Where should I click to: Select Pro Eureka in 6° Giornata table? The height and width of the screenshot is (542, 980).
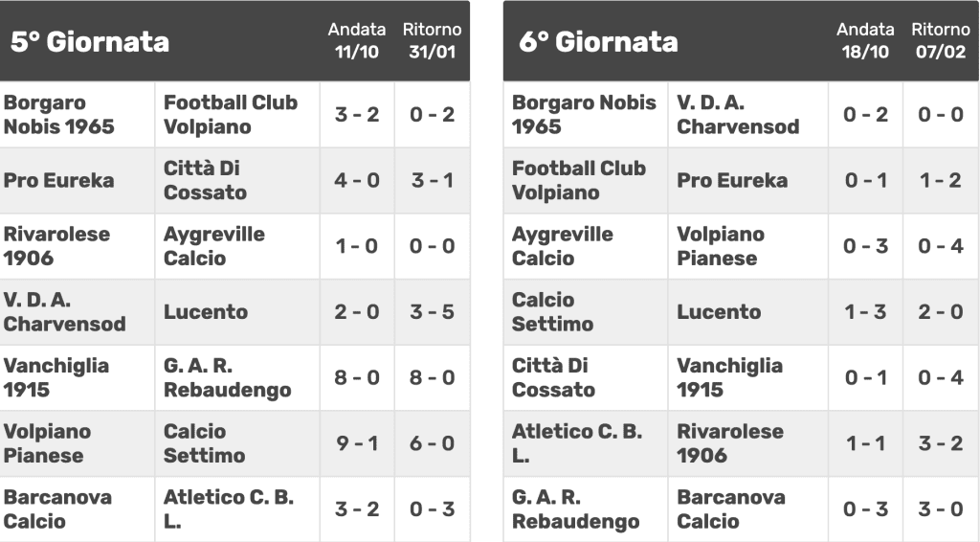pos(732,181)
